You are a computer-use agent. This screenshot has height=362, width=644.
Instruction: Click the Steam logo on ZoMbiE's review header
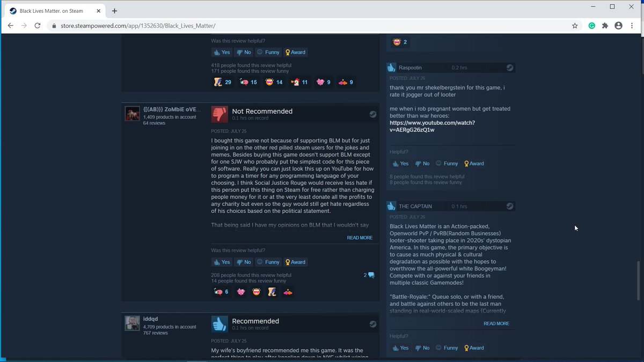373,114
